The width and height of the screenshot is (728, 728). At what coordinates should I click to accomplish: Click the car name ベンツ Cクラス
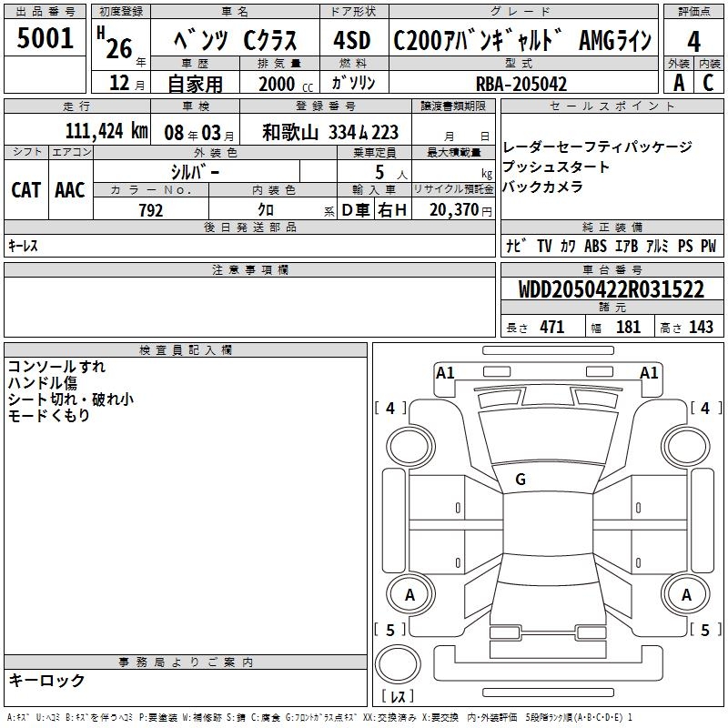[236, 40]
